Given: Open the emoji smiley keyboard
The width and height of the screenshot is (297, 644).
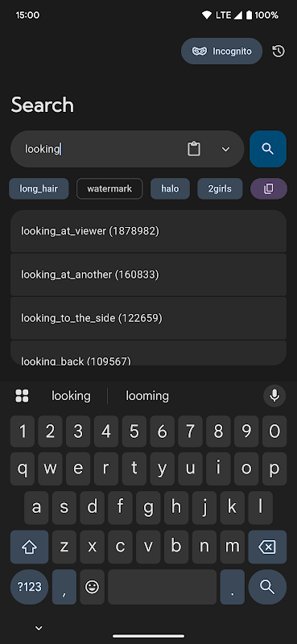Looking at the screenshot, I should (x=92, y=587).
